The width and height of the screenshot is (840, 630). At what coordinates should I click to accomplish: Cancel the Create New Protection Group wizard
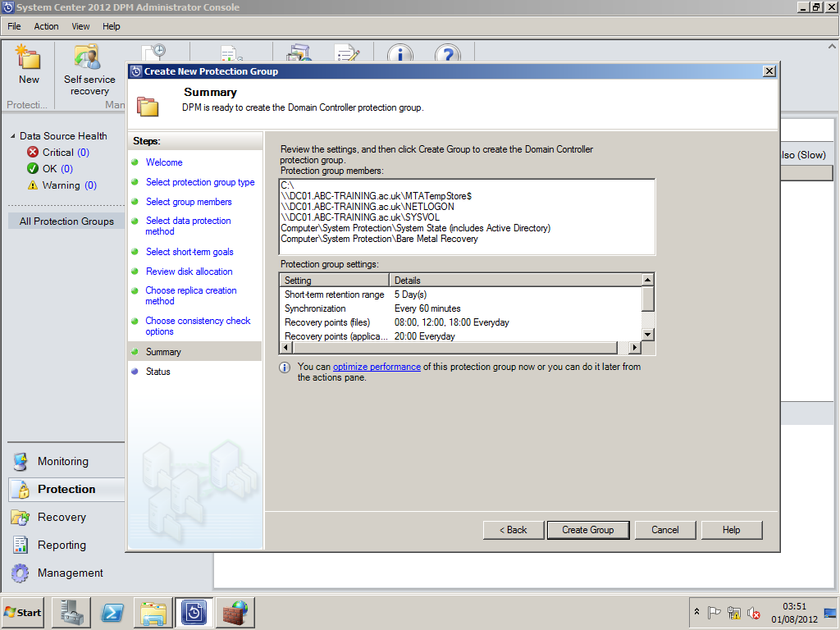(664, 530)
